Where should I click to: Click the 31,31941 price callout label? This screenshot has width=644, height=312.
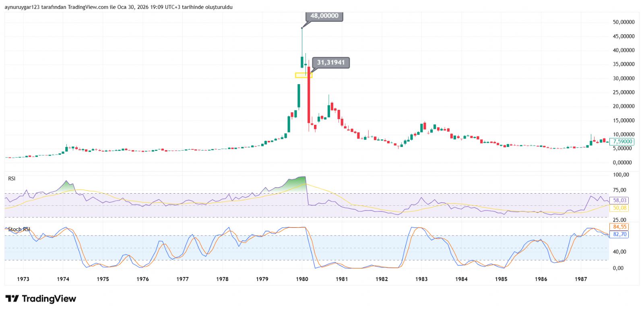[x=330, y=62]
